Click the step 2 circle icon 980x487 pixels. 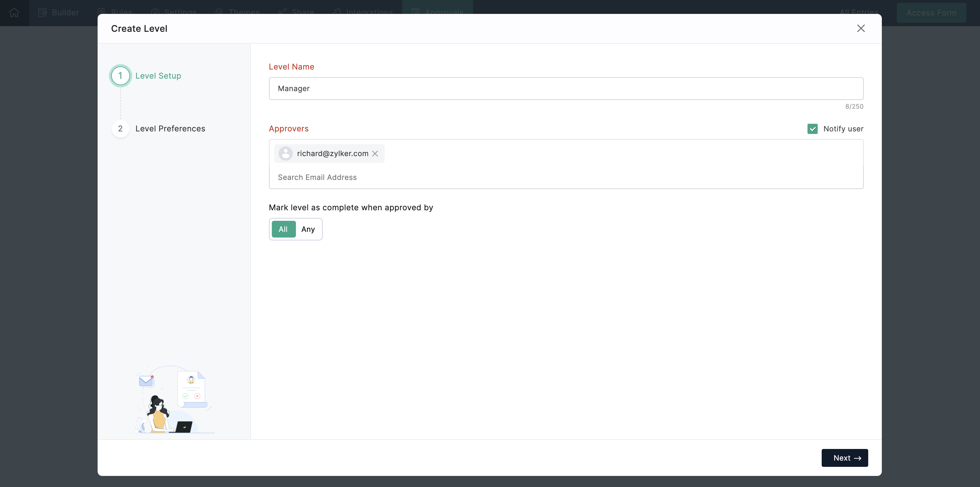point(120,129)
